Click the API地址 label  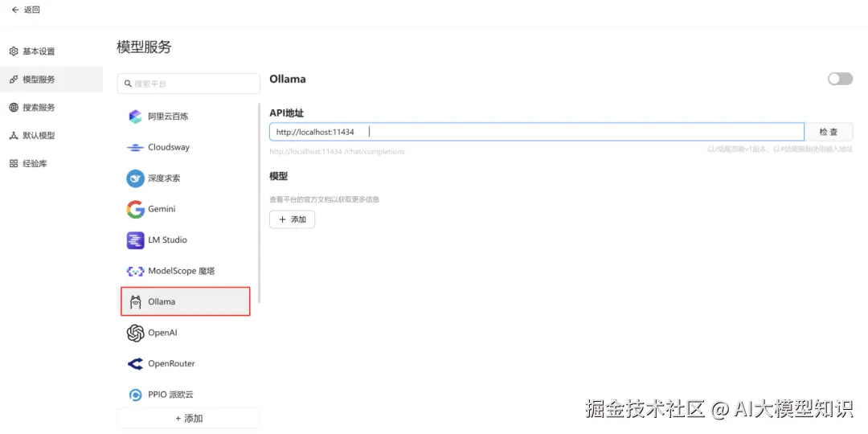[x=287, y=113]
